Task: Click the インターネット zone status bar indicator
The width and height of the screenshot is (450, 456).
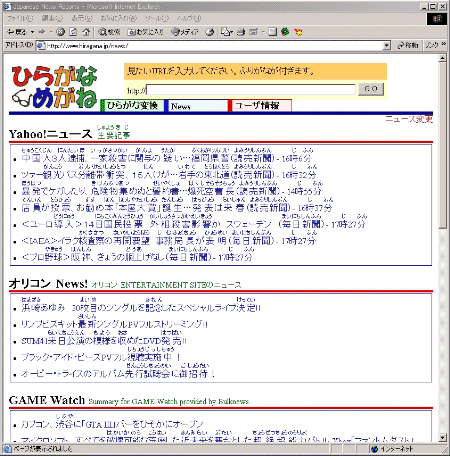Action: (x=392, y=449)
